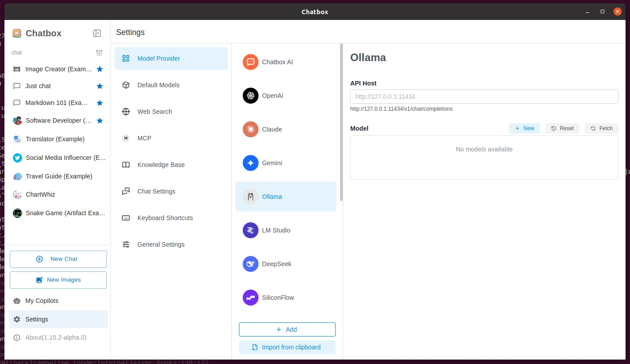Click the Image Creator picture icon
The image size is (630, 364).
tap(17, 69)
